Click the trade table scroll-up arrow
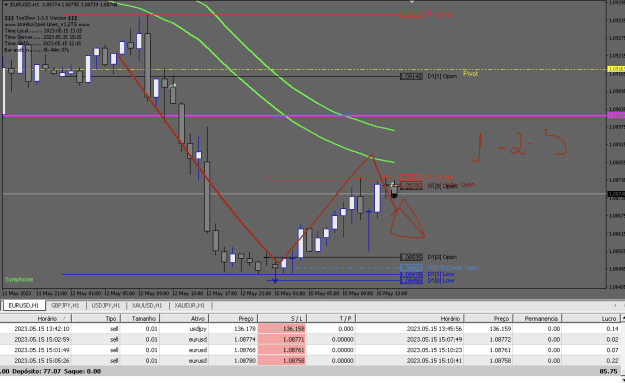Screen dimensions: 625x383 623,318
